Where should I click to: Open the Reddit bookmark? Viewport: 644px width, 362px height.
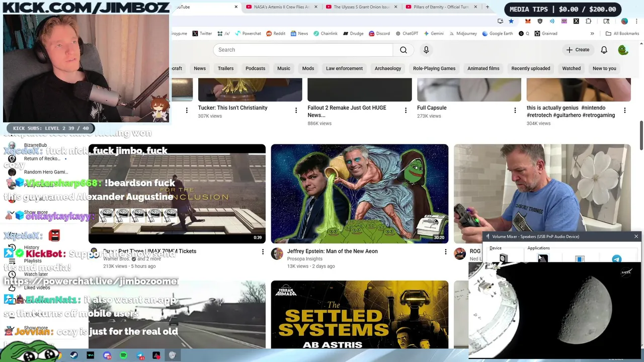[x=276, y=34]
